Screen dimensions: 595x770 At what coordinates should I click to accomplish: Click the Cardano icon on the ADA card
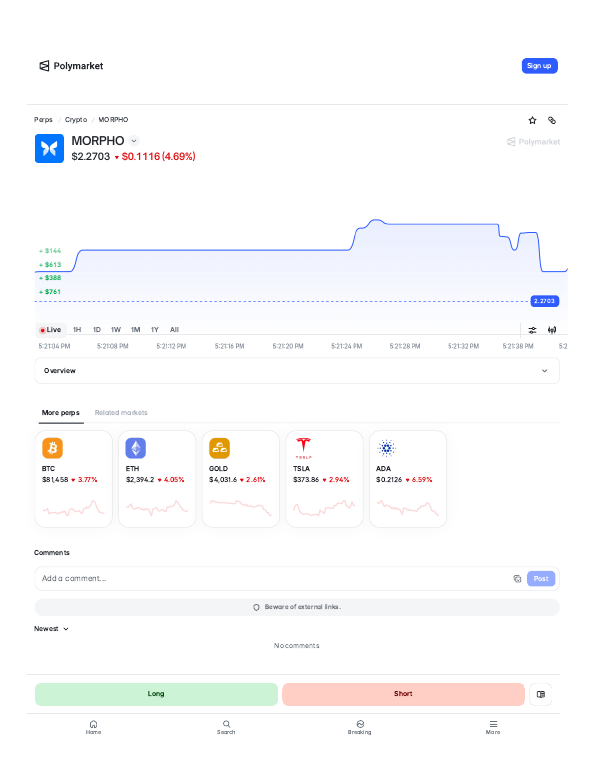click(x=387, y=448)
